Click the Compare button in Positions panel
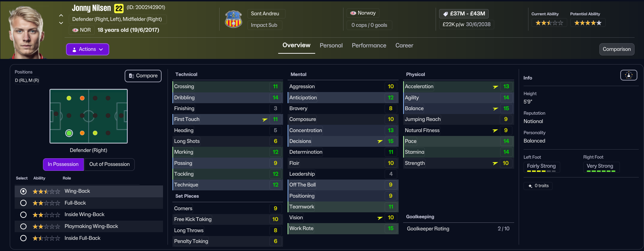Screen dimensions: 644x251 pos(143,76)
